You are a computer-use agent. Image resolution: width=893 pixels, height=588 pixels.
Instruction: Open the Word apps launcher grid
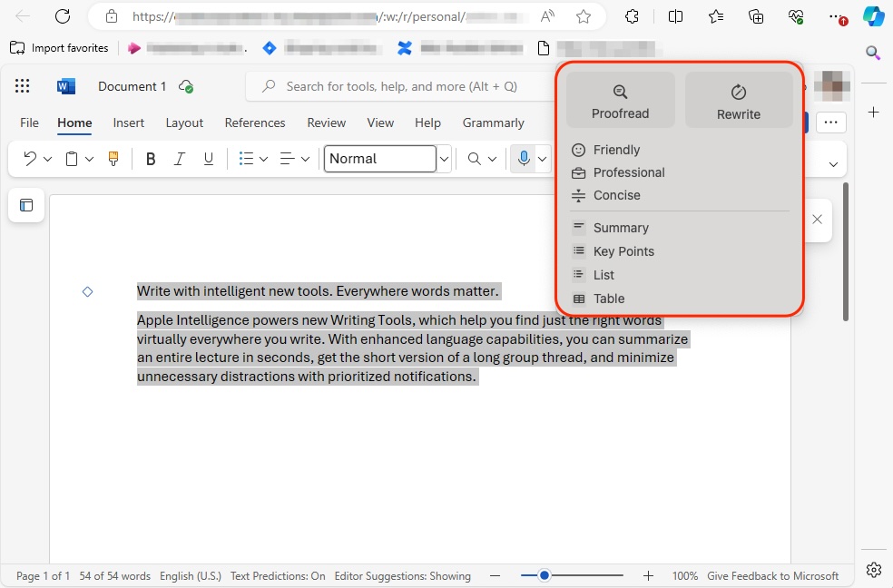(x=22, y=85)
